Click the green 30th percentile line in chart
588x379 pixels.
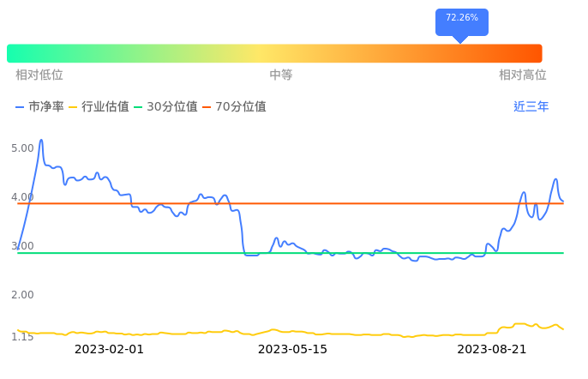[171, 253]
